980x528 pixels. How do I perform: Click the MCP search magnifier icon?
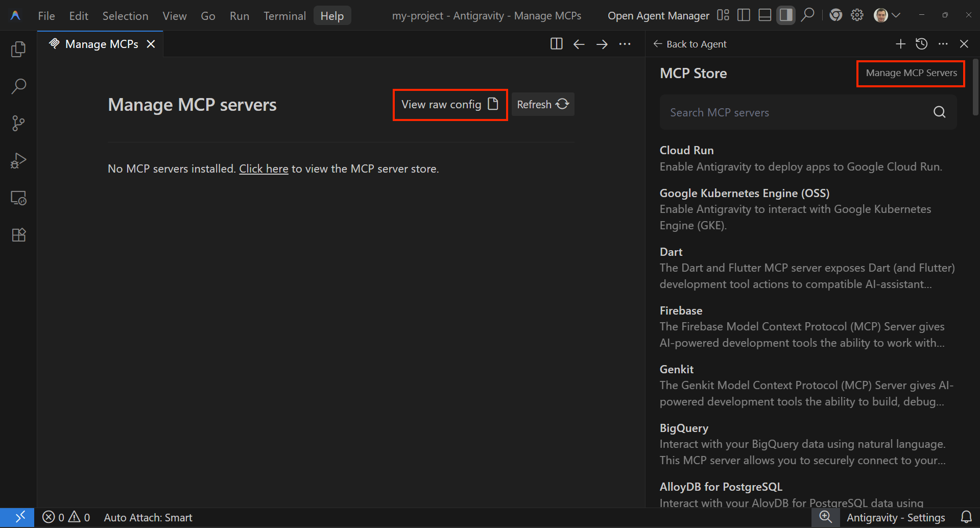(939, 112)
